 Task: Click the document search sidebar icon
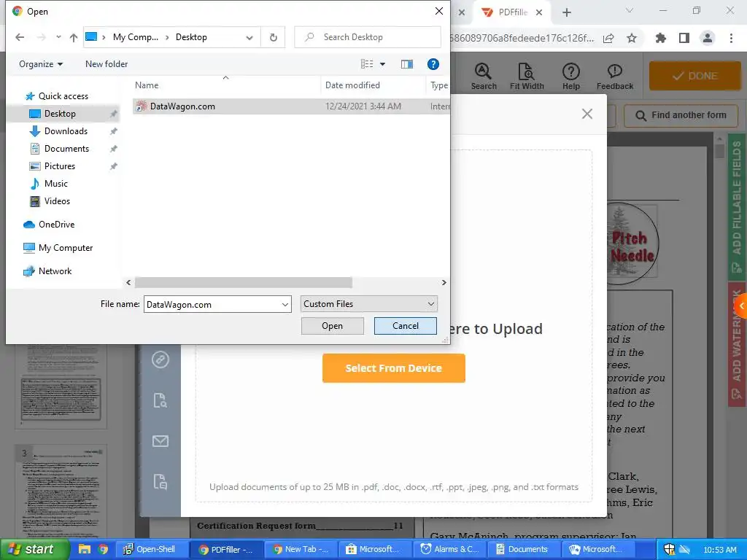click(x=160, y=400)
